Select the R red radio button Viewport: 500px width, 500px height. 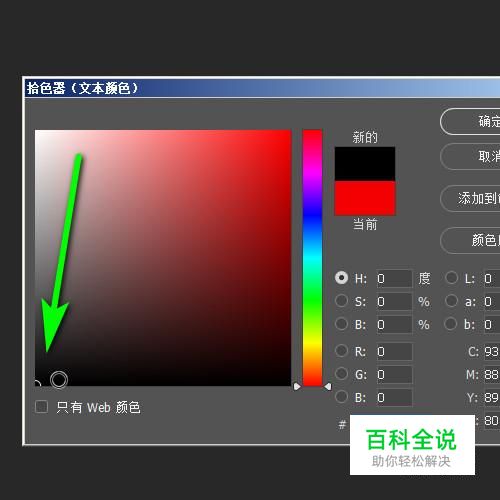pyautogui.click(x=341, y=351)
